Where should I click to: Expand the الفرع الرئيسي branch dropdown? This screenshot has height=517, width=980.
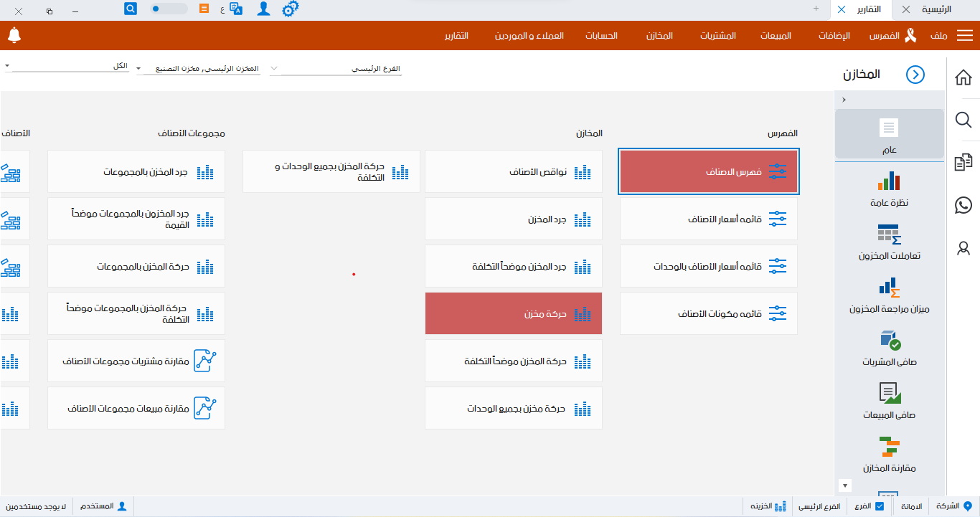pos(275,69)
